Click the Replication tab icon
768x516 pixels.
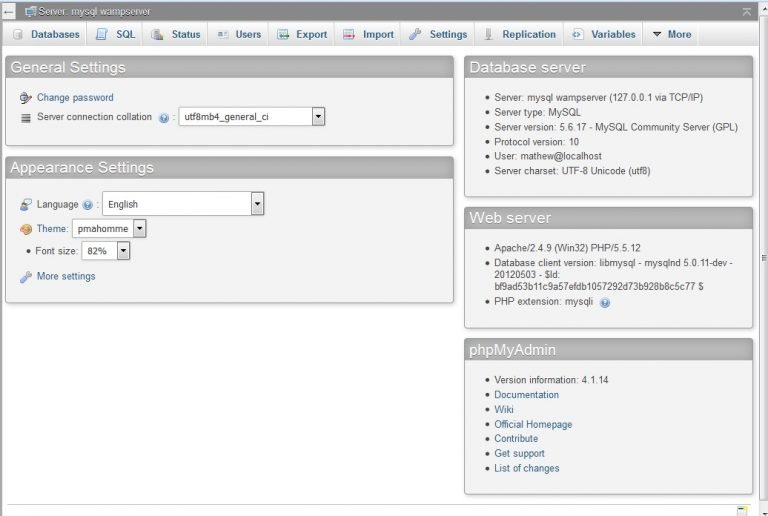(488, 34)
